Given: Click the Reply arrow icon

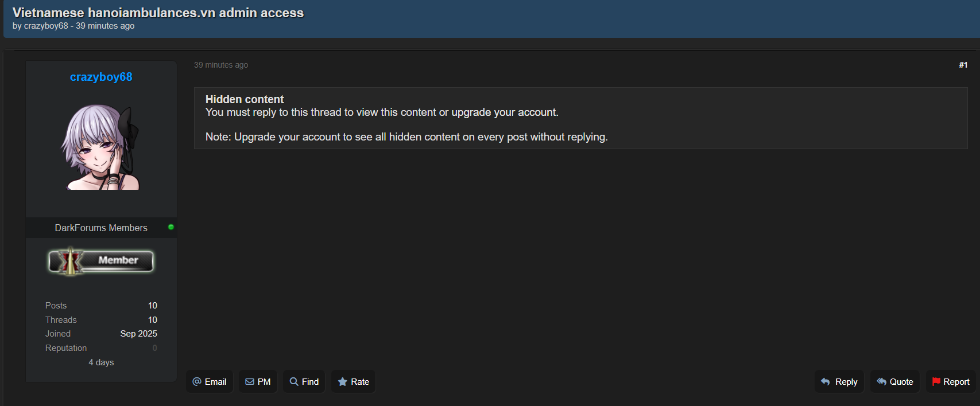Looking at the screenshot, I should click(826, 382).
